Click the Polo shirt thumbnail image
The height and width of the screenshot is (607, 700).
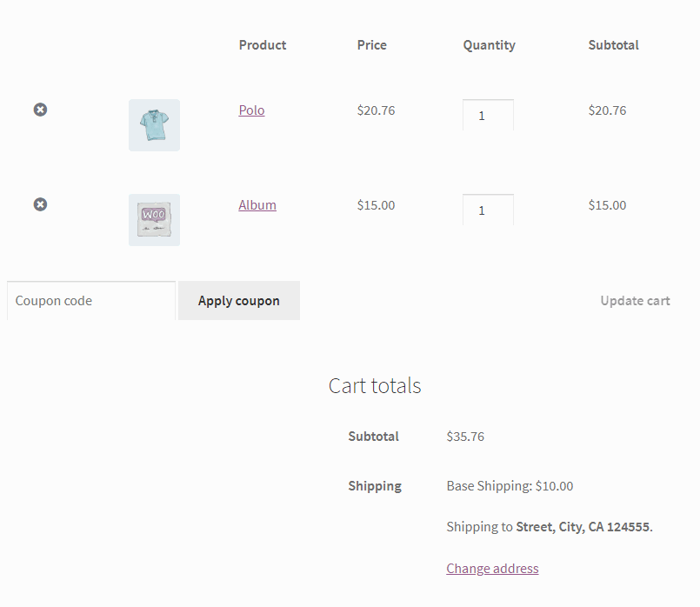154,124
